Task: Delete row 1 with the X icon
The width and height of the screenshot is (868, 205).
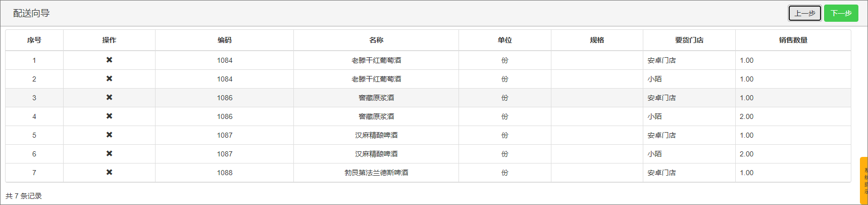Action: point(109,60)
